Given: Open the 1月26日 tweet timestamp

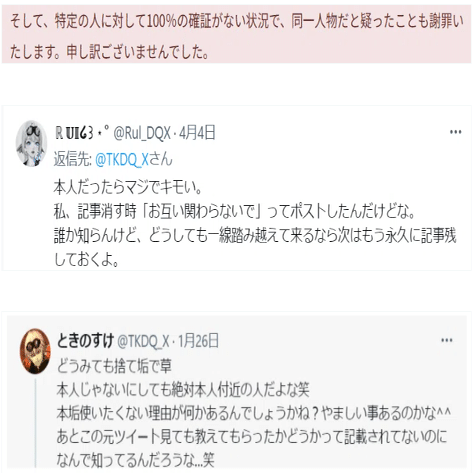Looking at the screenshot, I should 198,341.
